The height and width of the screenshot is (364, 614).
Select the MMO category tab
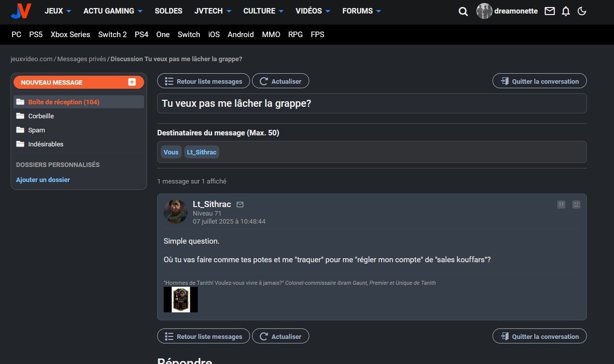pyautogui.click(x=271, y=35)
